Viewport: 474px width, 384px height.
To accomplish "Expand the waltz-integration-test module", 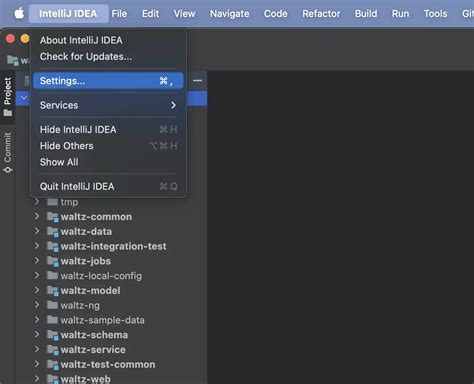I will click(x=37, y=246).
